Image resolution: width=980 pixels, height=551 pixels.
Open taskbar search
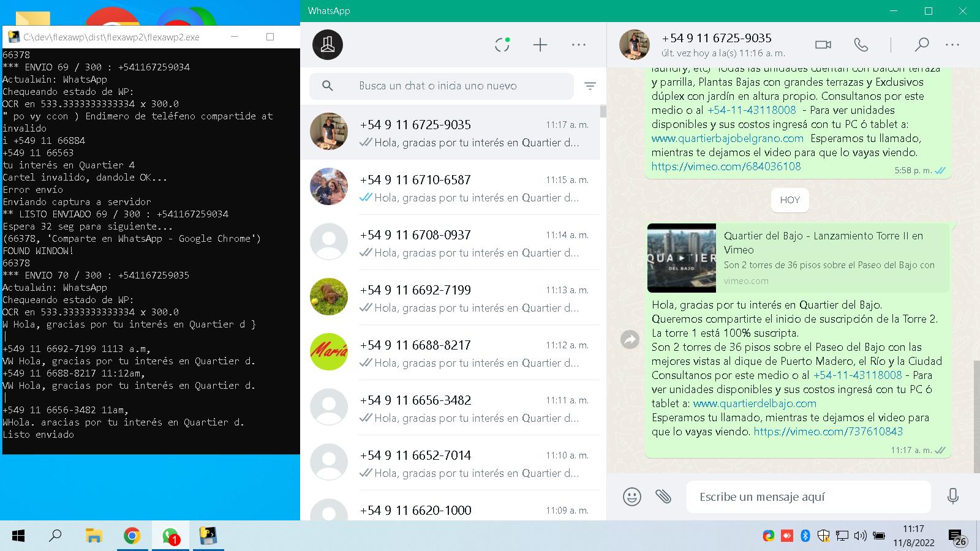tap(55, 536)
